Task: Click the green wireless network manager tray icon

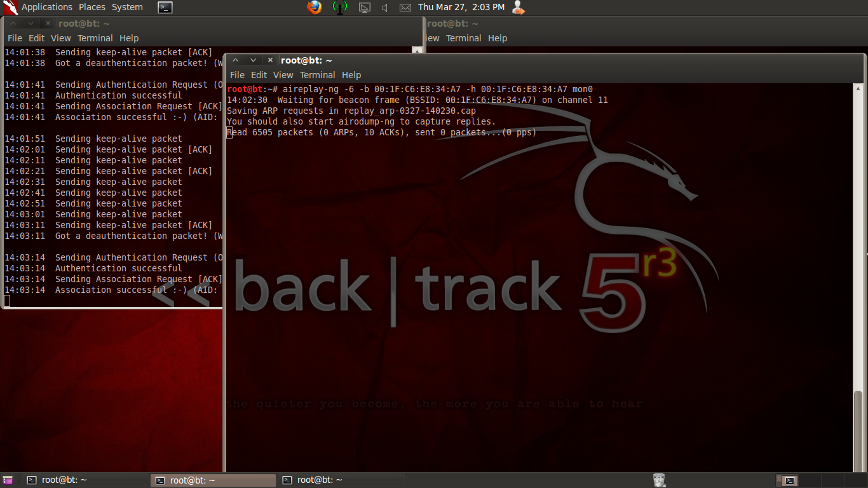Action: click(340, 8)
